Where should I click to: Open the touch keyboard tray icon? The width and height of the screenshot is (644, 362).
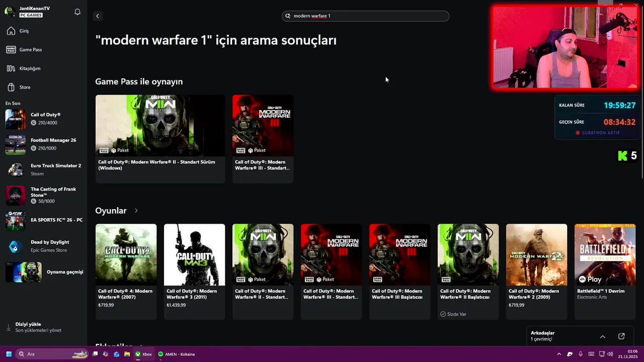[x=591, y=354]
